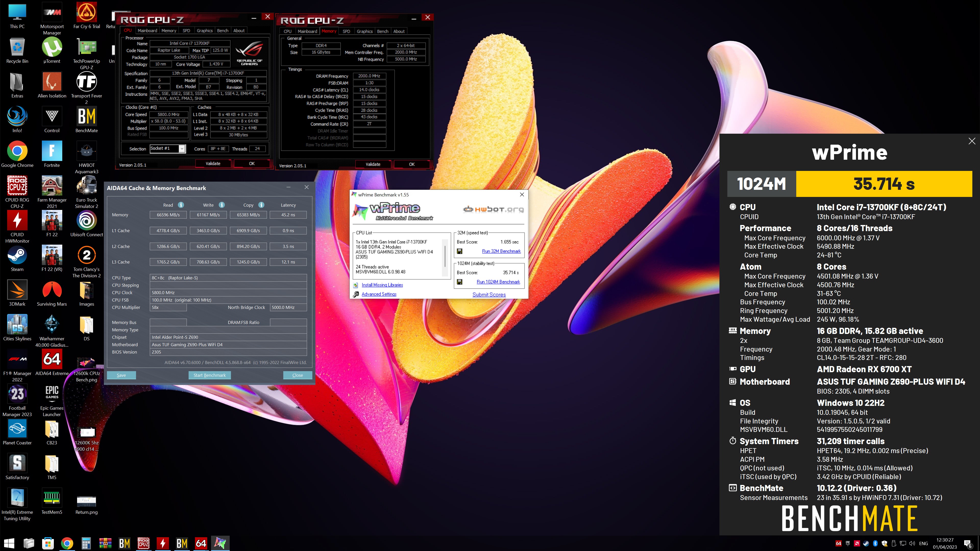Click the Read info icon in AIDA64
Viewport: 980px width, 551px height.
(181, 205)
